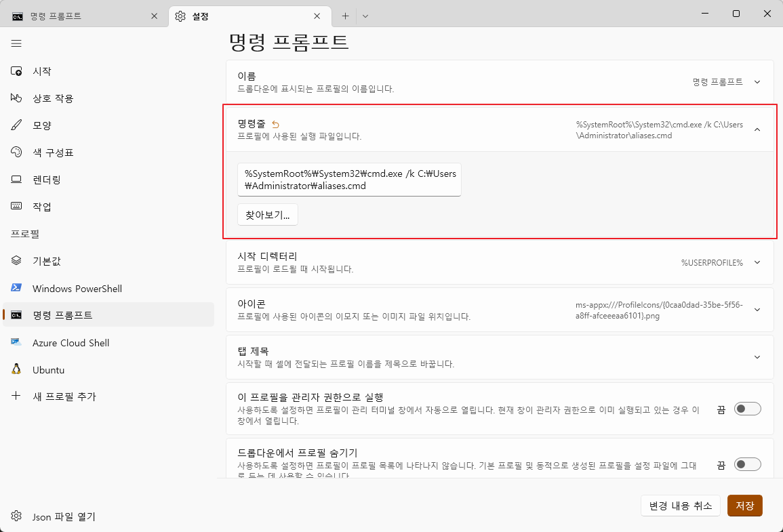Click inside the command line text field

coord(349,179)
